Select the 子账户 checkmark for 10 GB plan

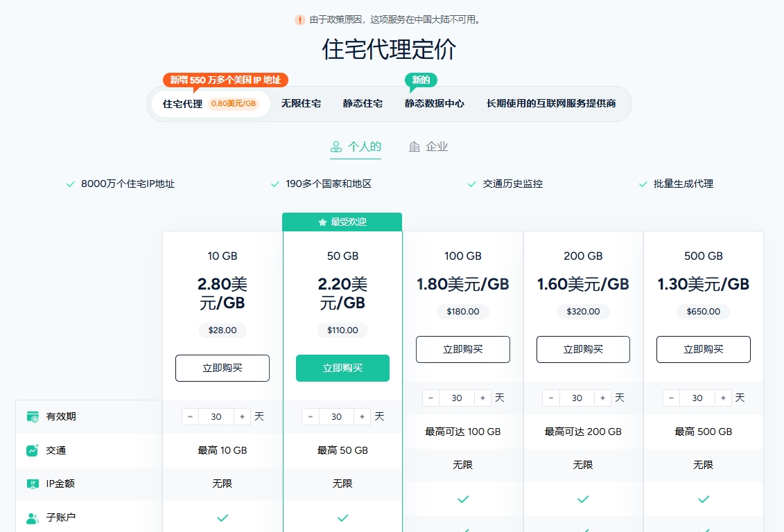(222, 517)
